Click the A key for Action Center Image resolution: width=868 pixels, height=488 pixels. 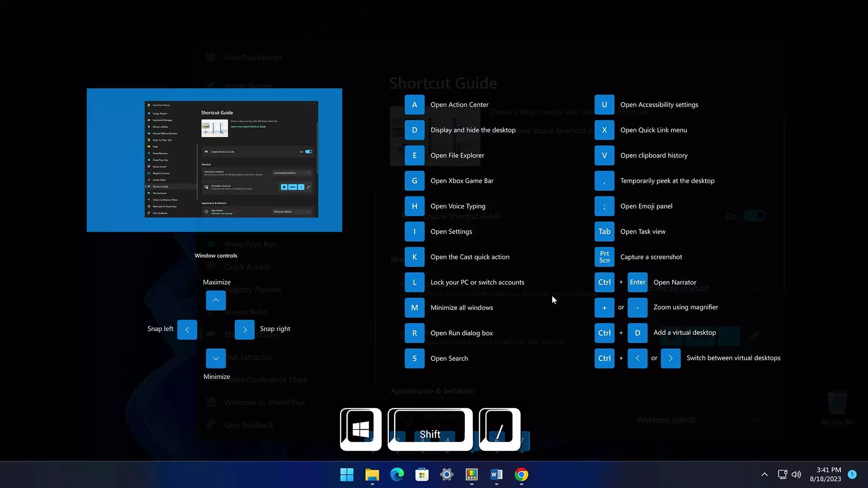[414, 104]
